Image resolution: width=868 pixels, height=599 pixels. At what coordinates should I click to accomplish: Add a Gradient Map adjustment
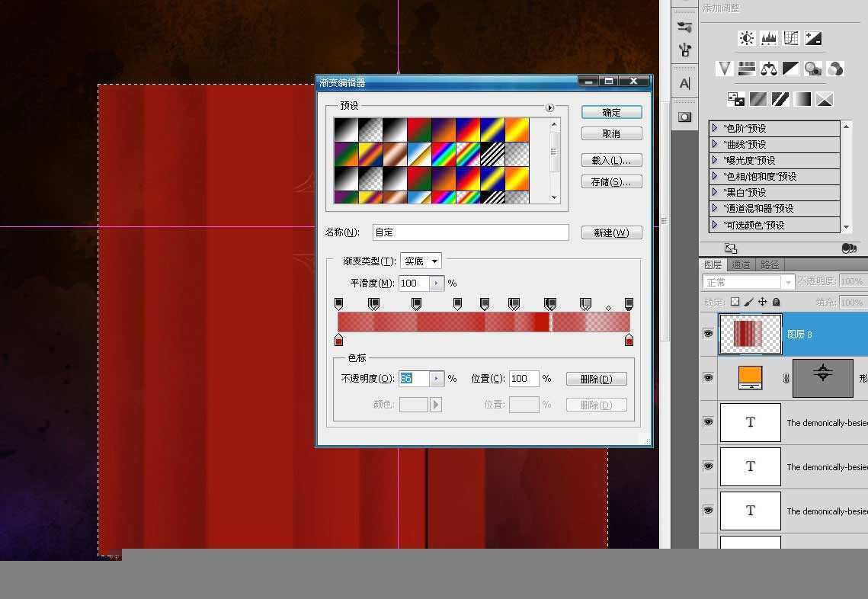[x=802, y=99]
